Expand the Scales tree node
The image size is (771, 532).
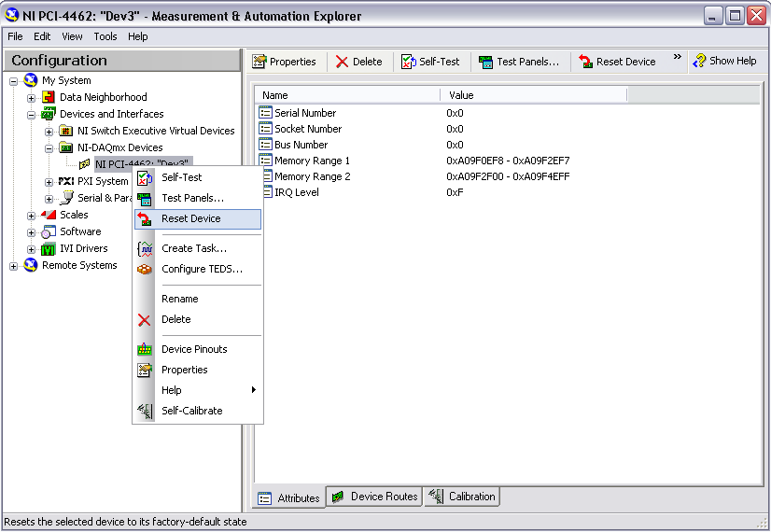tap(31, 216)
